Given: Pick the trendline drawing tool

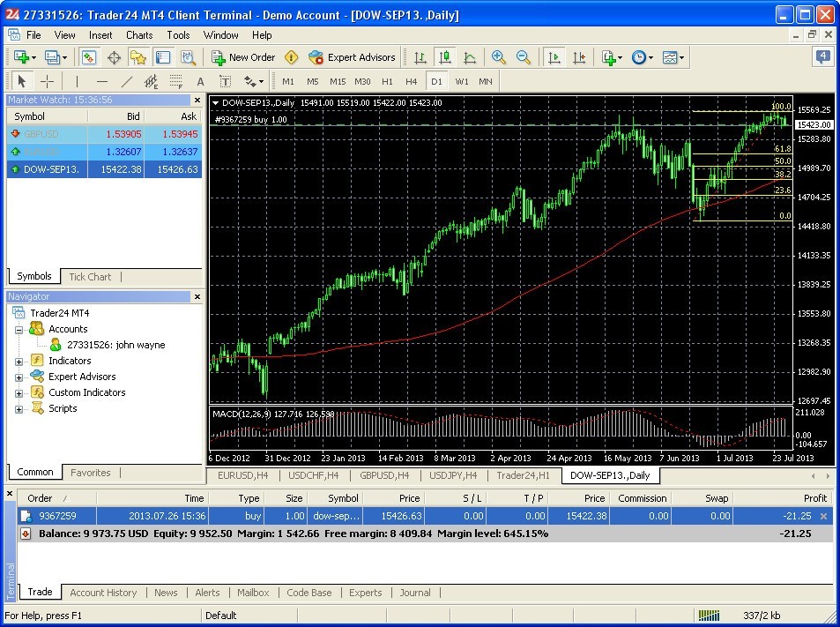Looking at the screenshot, I should (x=126, y=81).
